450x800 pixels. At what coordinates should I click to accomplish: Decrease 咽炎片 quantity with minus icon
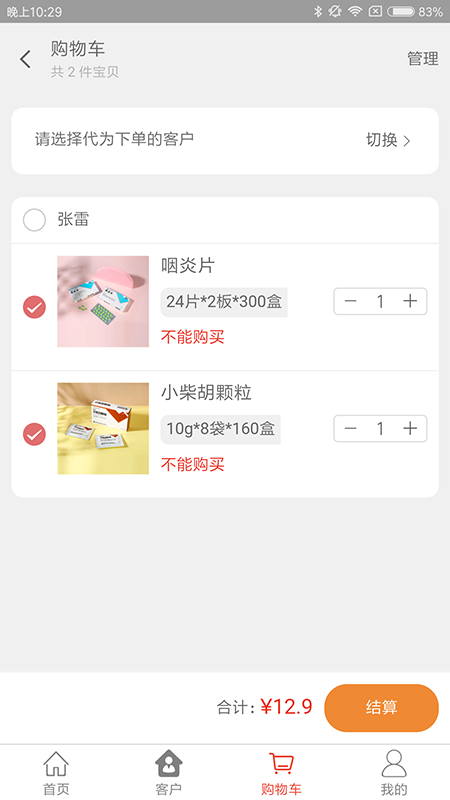(350, 301)
